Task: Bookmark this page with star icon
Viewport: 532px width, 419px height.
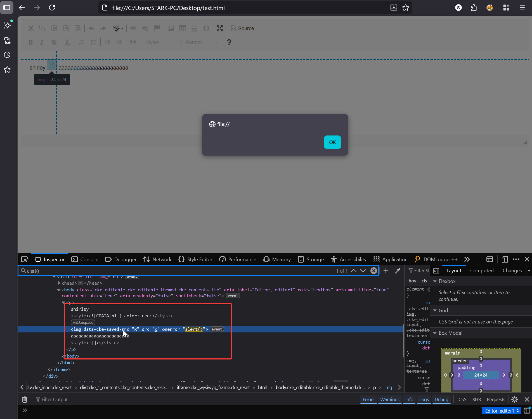Action: click(x=406, y=8)
